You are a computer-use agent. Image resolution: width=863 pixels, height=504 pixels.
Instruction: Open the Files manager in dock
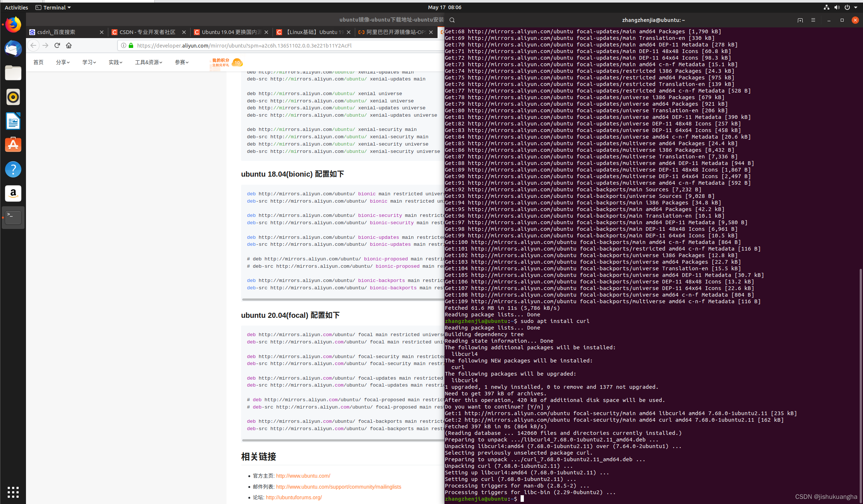tap(13, 73)
